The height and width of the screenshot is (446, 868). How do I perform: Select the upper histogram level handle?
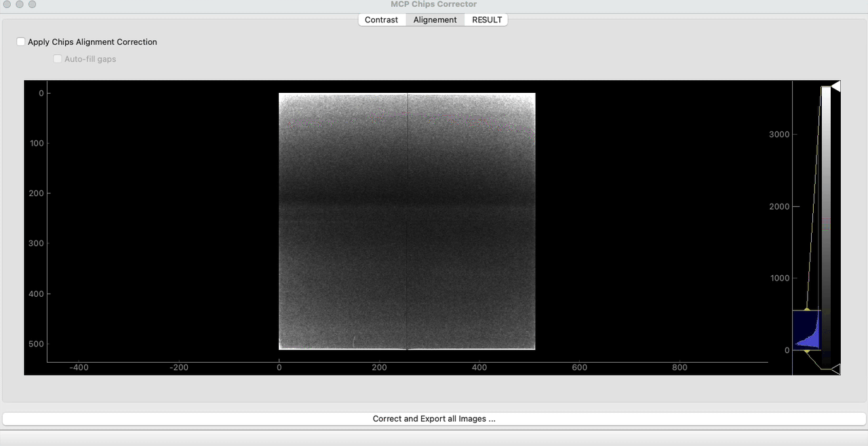pyautogui.click(x=806, y=310)
